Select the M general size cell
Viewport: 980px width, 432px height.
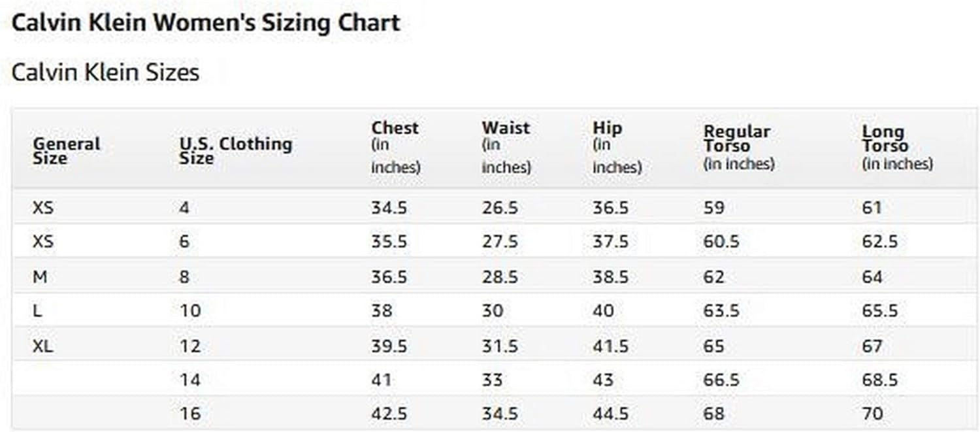pos(40,277)
